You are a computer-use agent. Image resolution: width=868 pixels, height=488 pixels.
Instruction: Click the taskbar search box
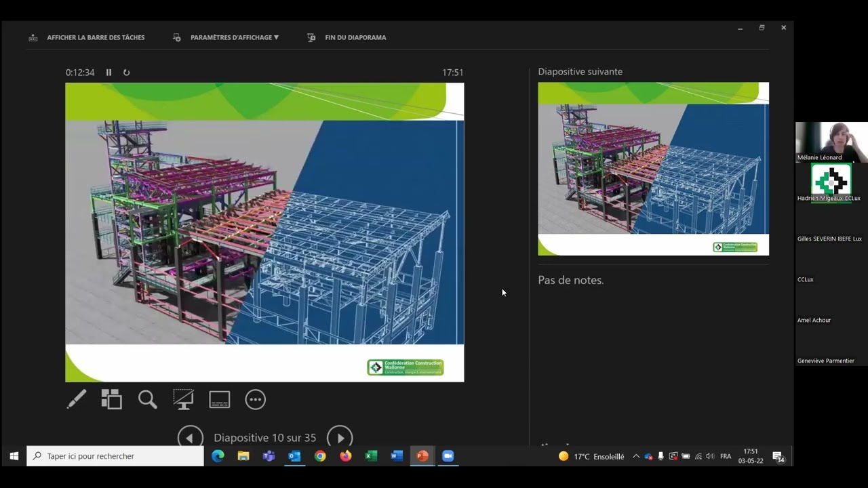(115, 456)
